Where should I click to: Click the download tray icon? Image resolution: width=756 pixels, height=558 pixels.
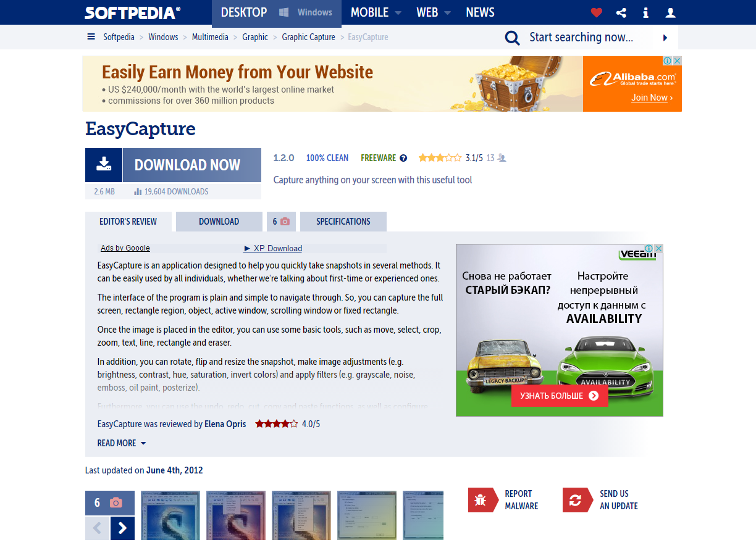(x=104, y=165)
